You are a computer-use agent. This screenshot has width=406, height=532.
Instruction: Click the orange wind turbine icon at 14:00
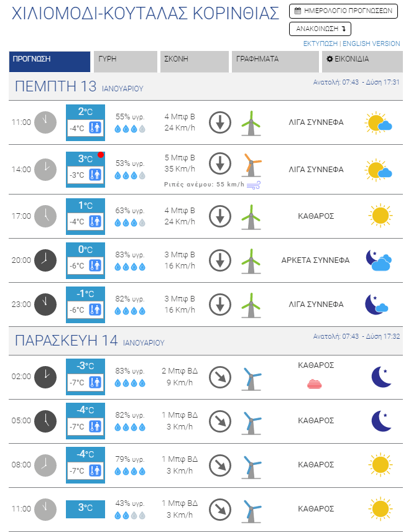(251, 165)
